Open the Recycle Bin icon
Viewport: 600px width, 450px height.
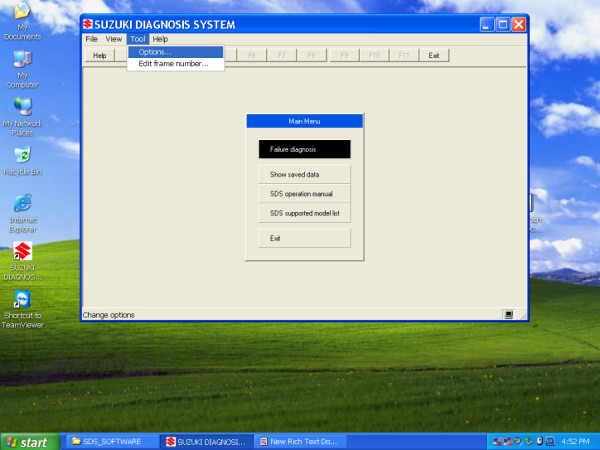(x=21, y=156)
